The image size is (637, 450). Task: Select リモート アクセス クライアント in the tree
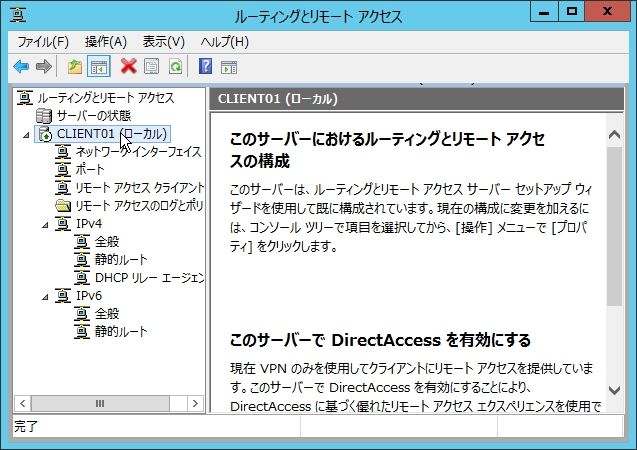tap(139, 188)
